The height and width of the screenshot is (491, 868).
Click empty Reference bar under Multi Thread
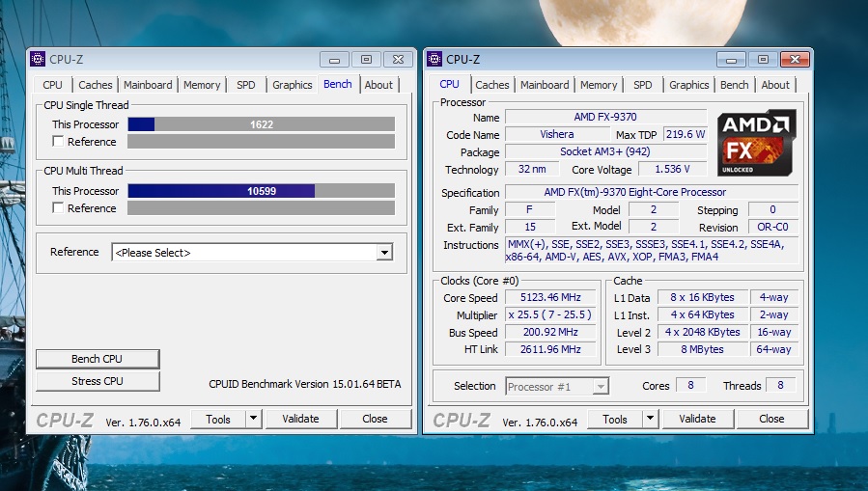[x=262, y=208]
